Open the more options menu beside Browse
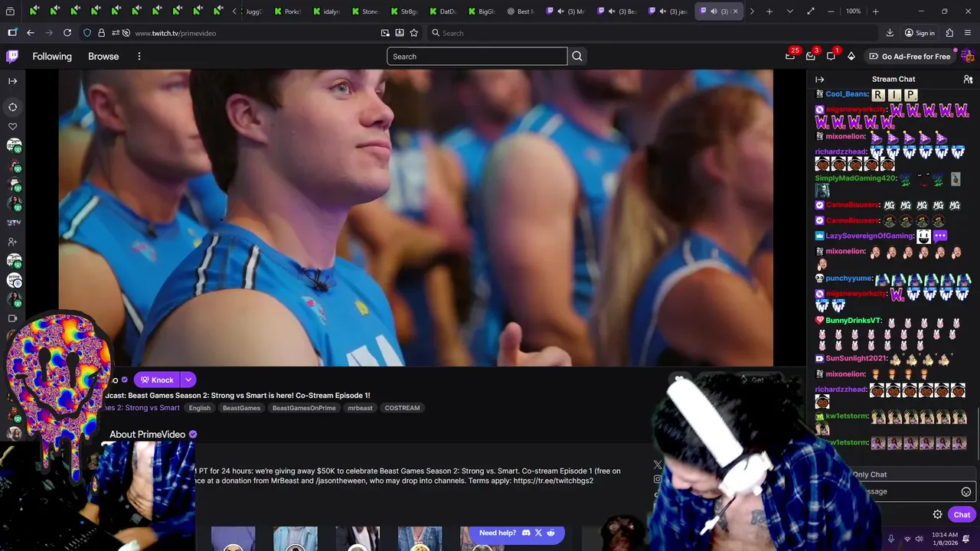Image resolution: width=980 pixels, height=551 pixels. click(139, 57)
